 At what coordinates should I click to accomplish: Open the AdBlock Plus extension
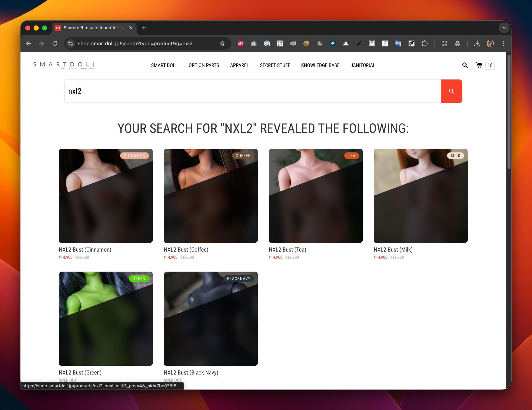tap(240, 43)
